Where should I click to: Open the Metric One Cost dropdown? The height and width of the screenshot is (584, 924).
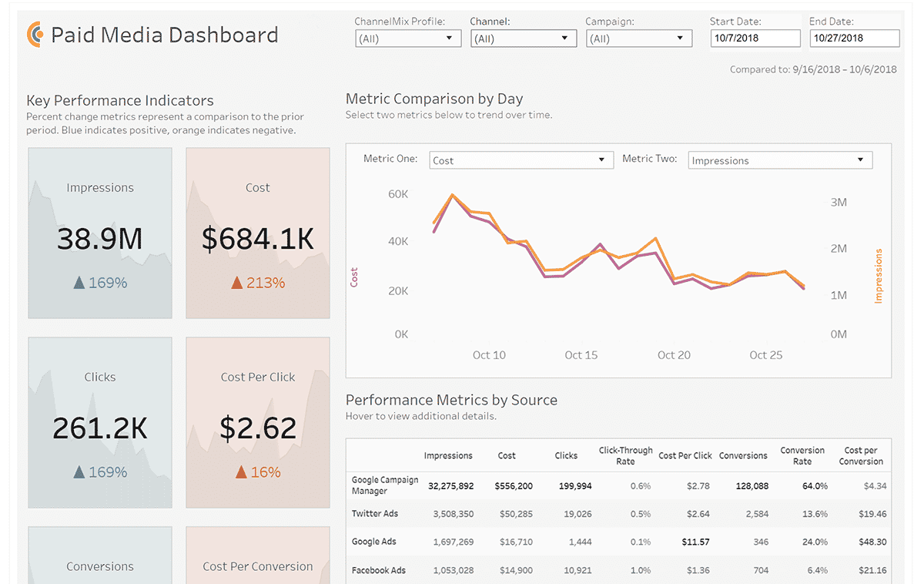pyautogui.click(x=521, y=160)
